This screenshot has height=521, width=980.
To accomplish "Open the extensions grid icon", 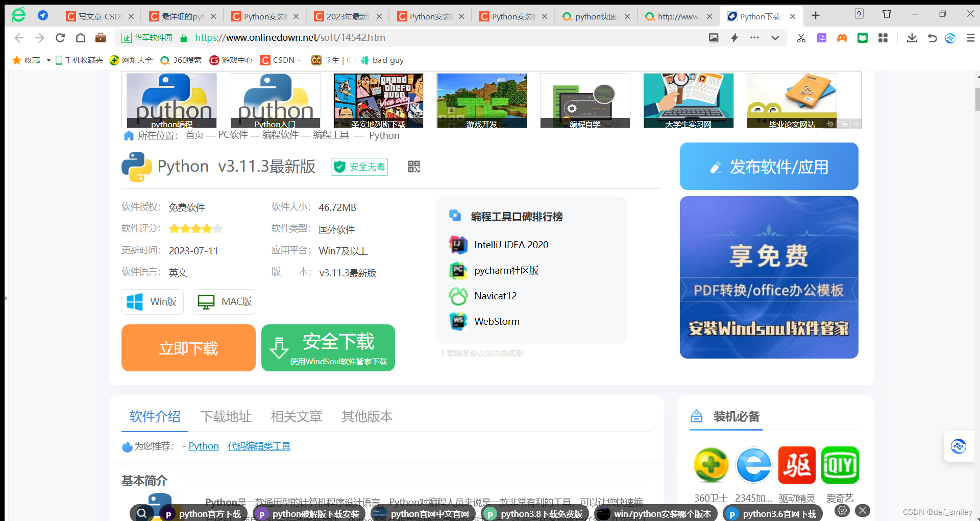I will [883, 38].
